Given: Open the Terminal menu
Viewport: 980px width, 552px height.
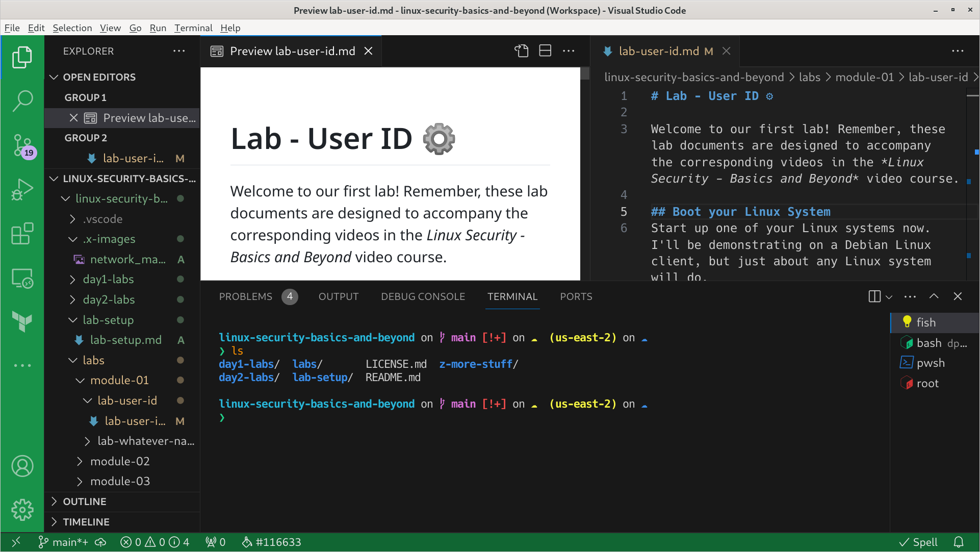Looking at the screenshot, I should point(193,28).
